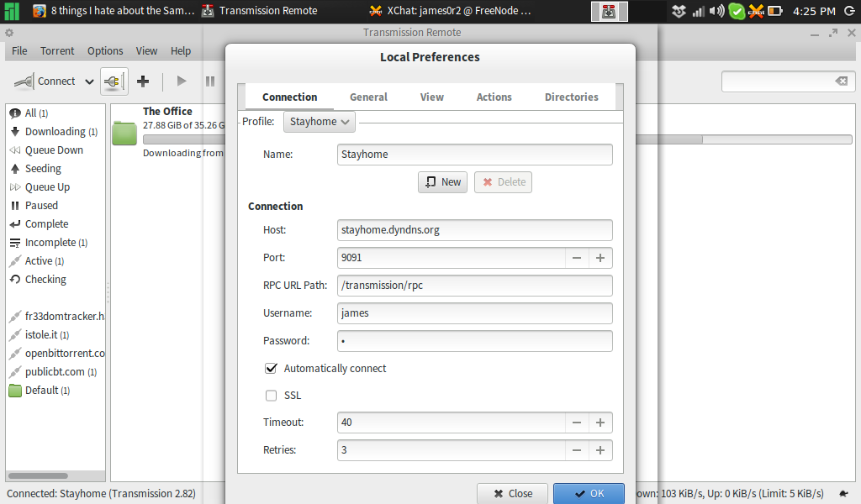This screenshot has height=504, width=861.
Task: Switch to the Actions tab
Action: pyautogui.click(x=494, y=97)
